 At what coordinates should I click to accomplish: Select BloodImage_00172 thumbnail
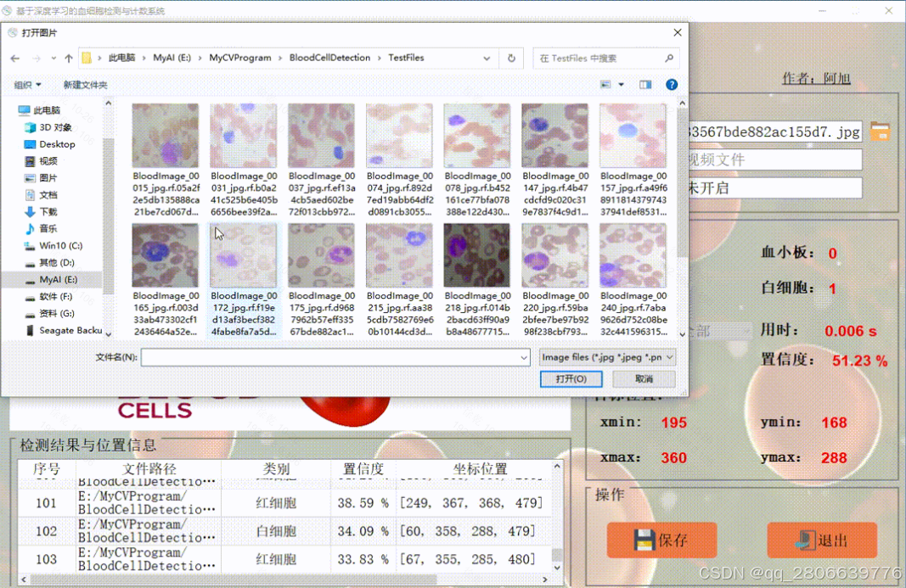(243, 255)
